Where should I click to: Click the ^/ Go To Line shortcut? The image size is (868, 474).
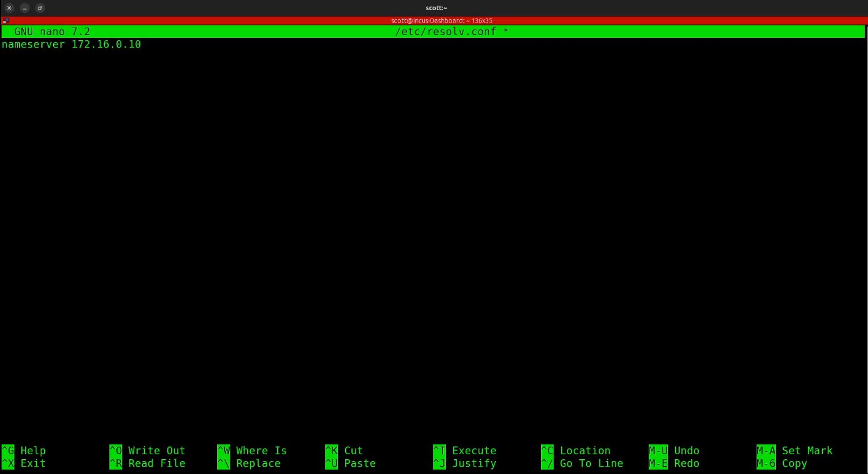(582, 463)
